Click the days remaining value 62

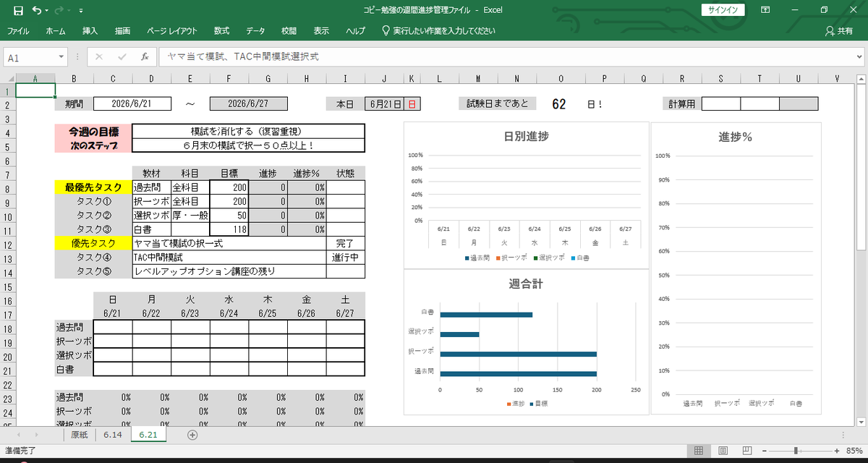pos(558,104)
